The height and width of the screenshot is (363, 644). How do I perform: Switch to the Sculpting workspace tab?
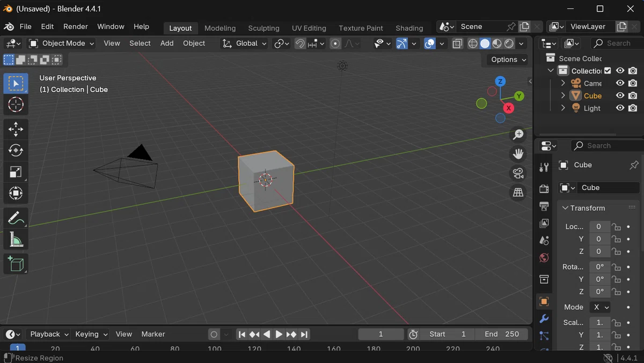[x=264, y=28]
